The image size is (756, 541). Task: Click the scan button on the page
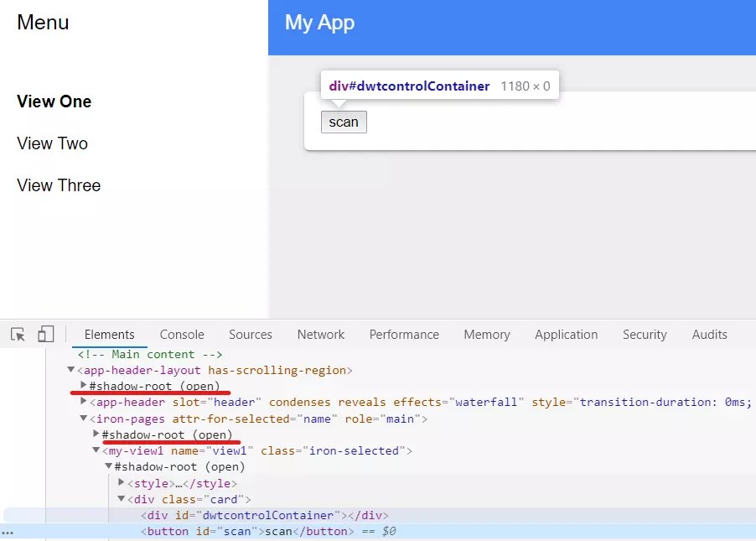[344, 122]
